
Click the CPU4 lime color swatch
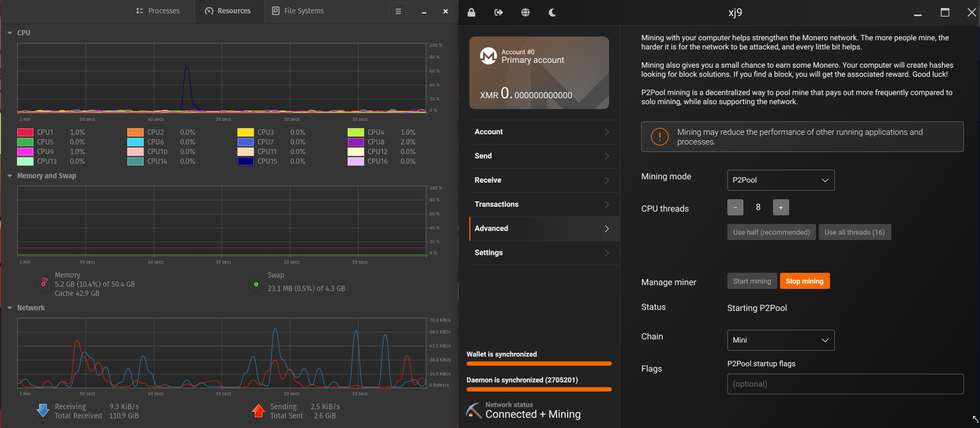coord(356,132)
